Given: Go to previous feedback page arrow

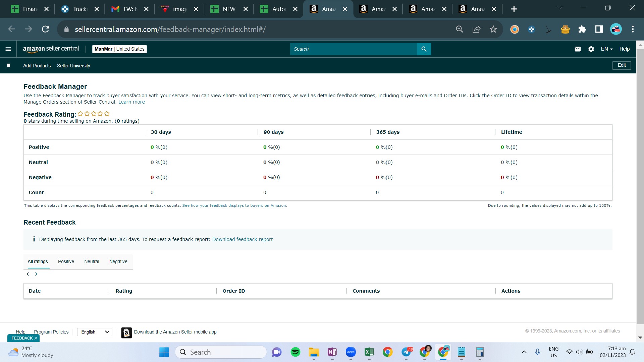Looking at the screenshot, I should click(x=28, y=274).
